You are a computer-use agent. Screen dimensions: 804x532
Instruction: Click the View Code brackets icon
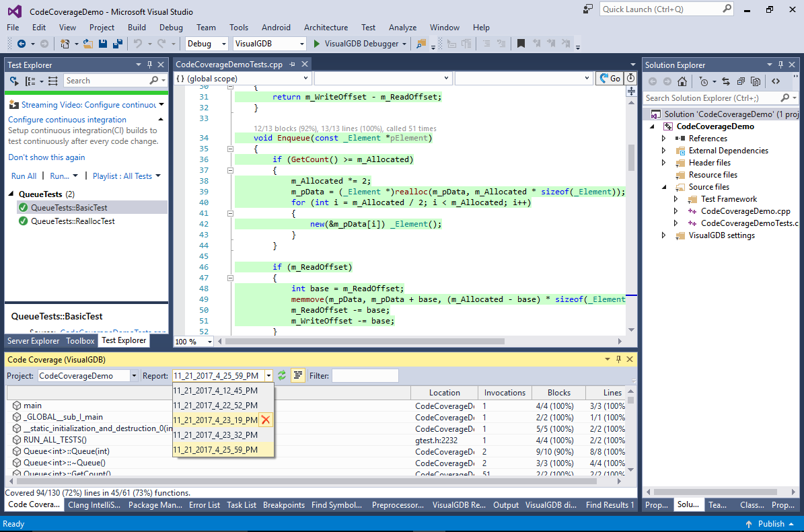click(775, 81)
